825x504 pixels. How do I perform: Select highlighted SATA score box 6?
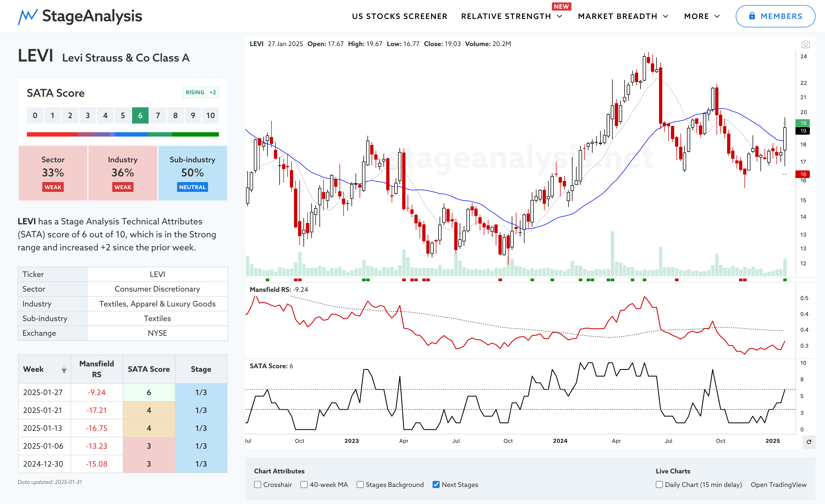click(x=140, y=115)
